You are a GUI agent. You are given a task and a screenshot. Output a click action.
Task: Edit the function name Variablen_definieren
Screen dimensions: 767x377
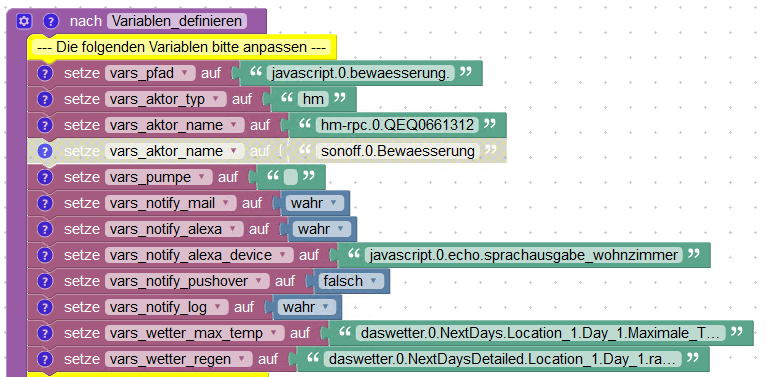[x=177, y=21]
